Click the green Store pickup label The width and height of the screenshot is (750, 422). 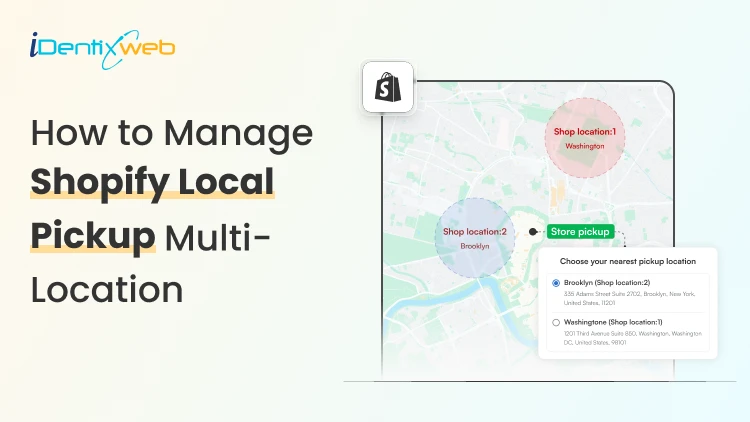[x=580, y=232]
